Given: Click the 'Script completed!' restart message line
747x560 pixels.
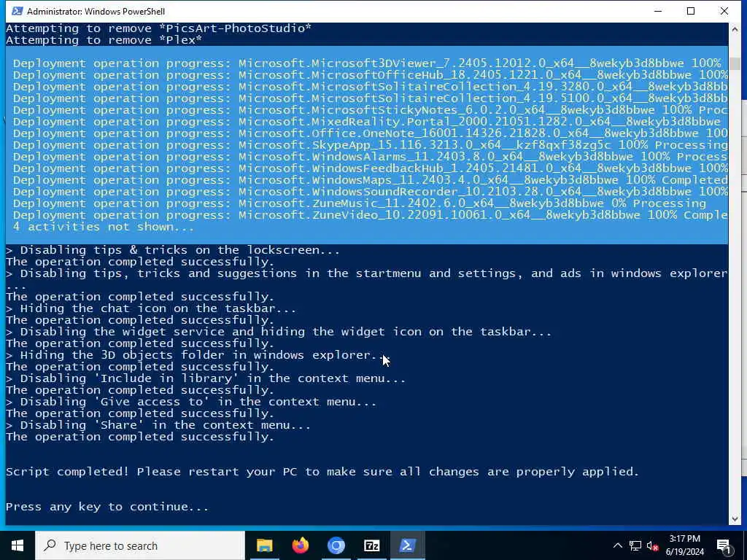Looking at the screenshot, I should [322, 472].
